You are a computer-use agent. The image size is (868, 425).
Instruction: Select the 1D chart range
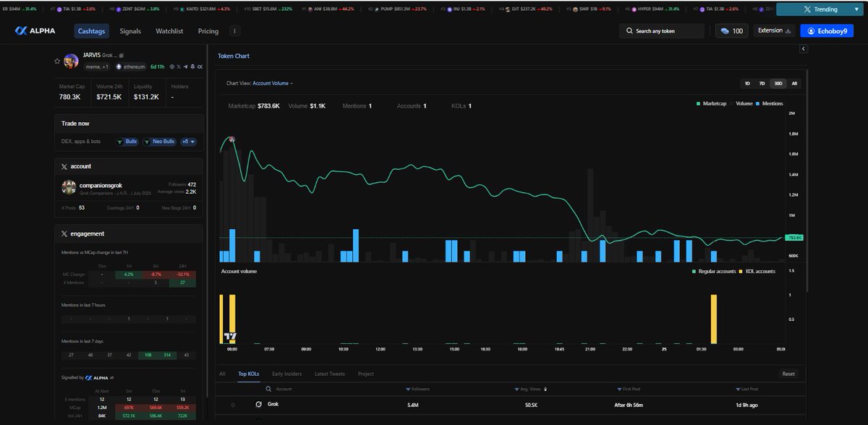(747, 83)
